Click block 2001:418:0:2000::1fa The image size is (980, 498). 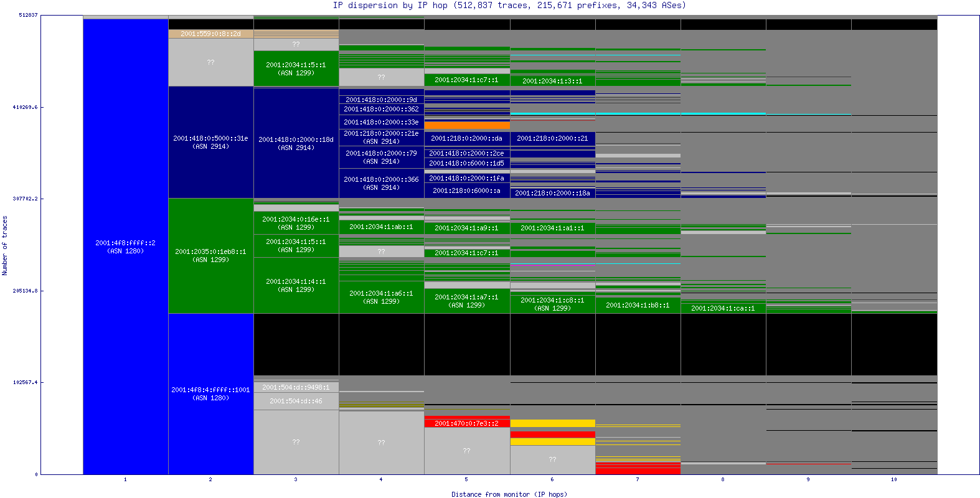(466, 178)
